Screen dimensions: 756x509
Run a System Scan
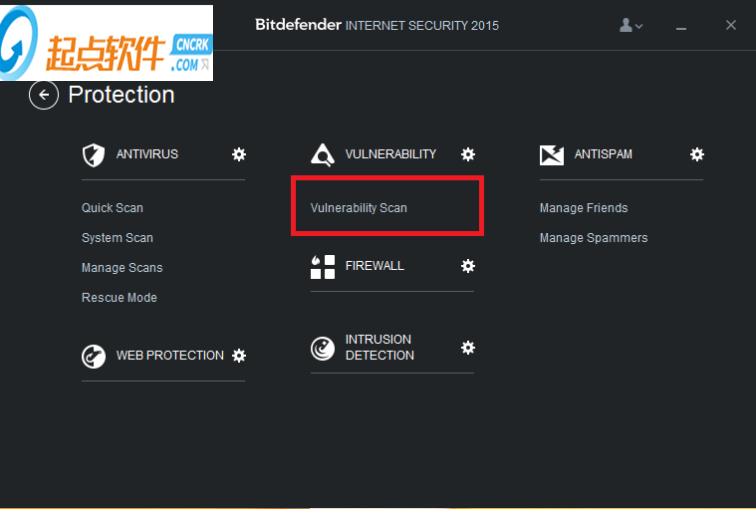coord(117,238)
